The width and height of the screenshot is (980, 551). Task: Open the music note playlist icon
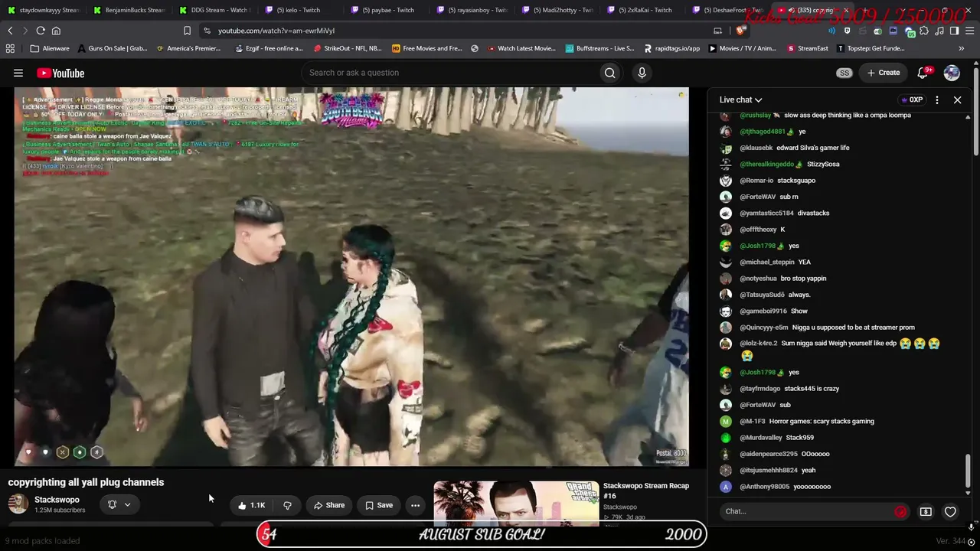939,31
